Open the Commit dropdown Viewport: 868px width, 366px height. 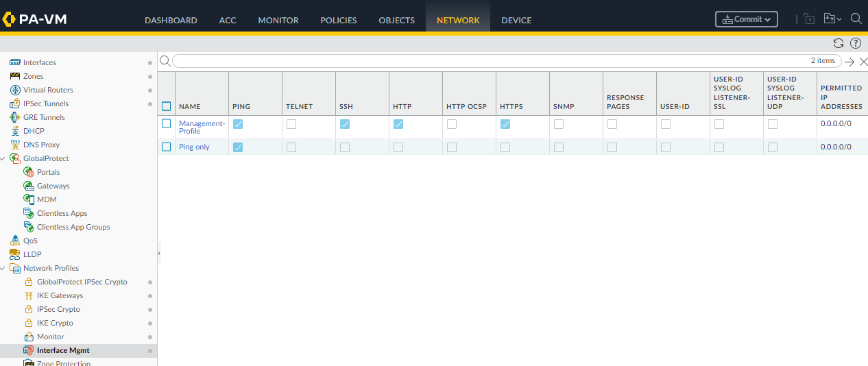tap(746, 19)
